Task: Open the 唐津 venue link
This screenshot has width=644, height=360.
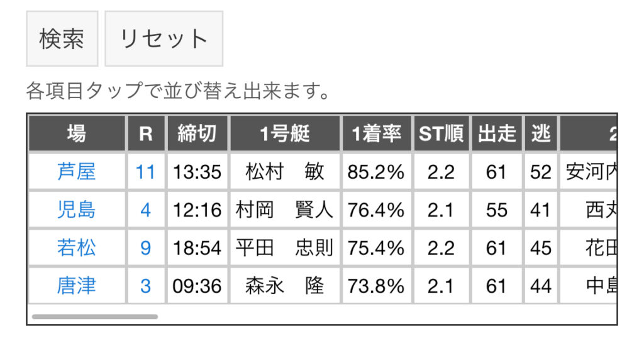Action: point(76,286)
